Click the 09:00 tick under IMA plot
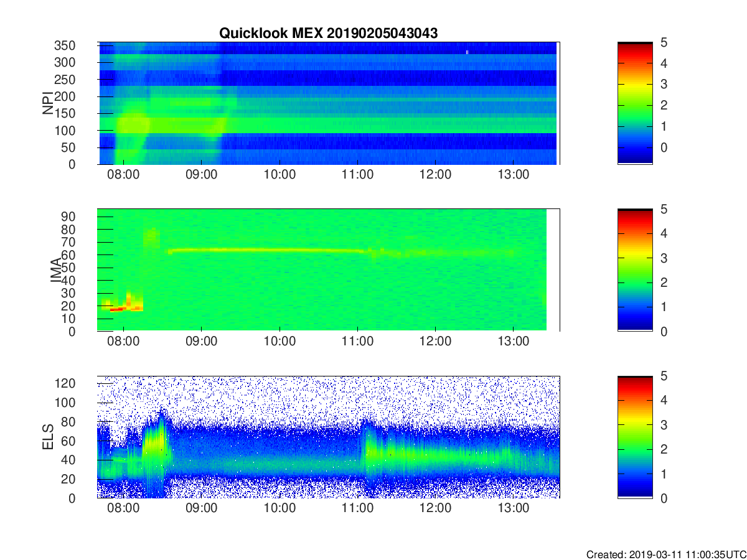This screenshot has width=747, height=560. point(202,342)
